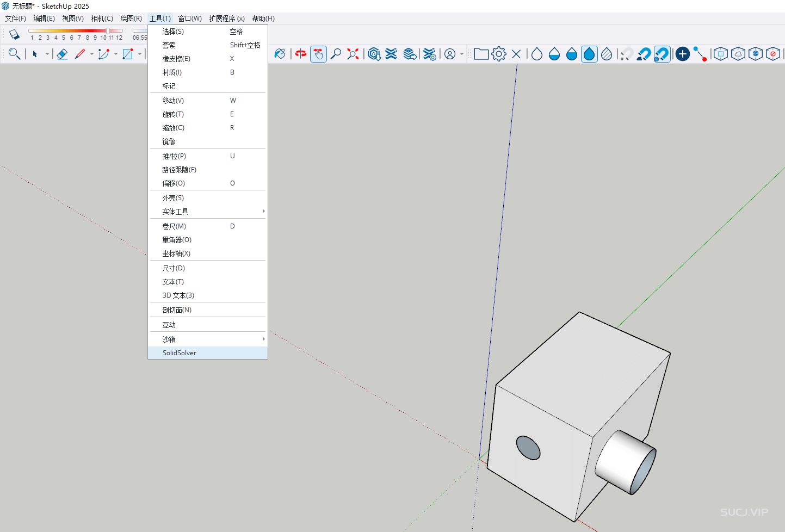Choose SolidSolver from Tools menu

[208, 353]
